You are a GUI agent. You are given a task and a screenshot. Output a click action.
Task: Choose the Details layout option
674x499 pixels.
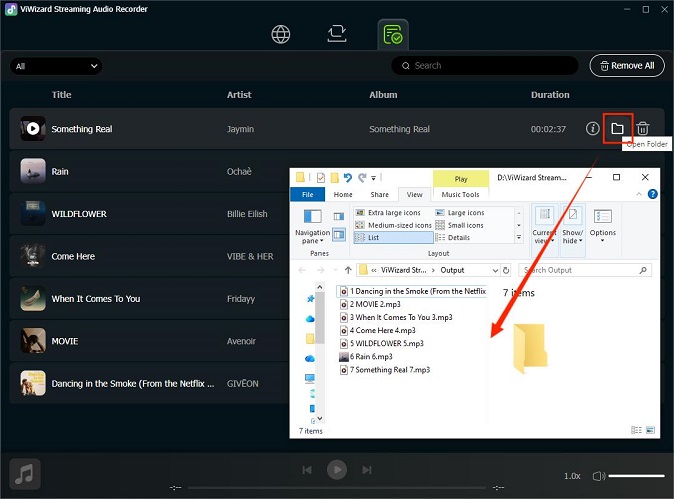(x=458, y=238)
